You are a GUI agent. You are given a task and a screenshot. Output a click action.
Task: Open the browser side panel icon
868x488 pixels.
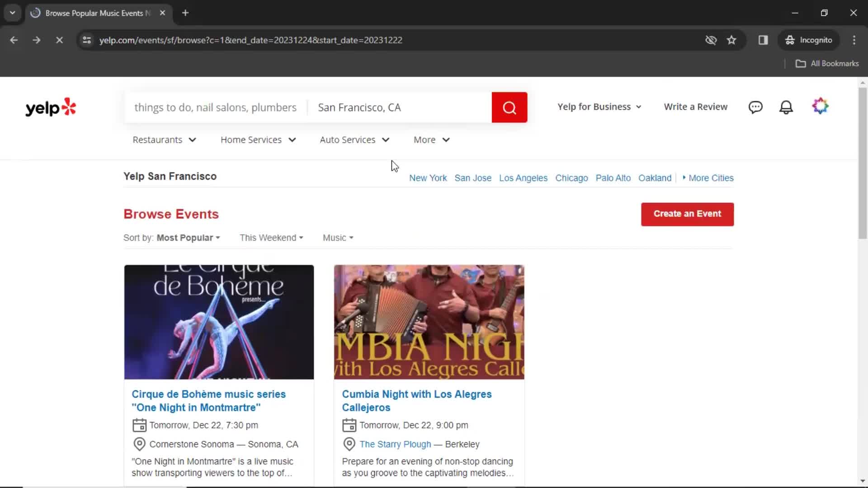click(763, 40)
